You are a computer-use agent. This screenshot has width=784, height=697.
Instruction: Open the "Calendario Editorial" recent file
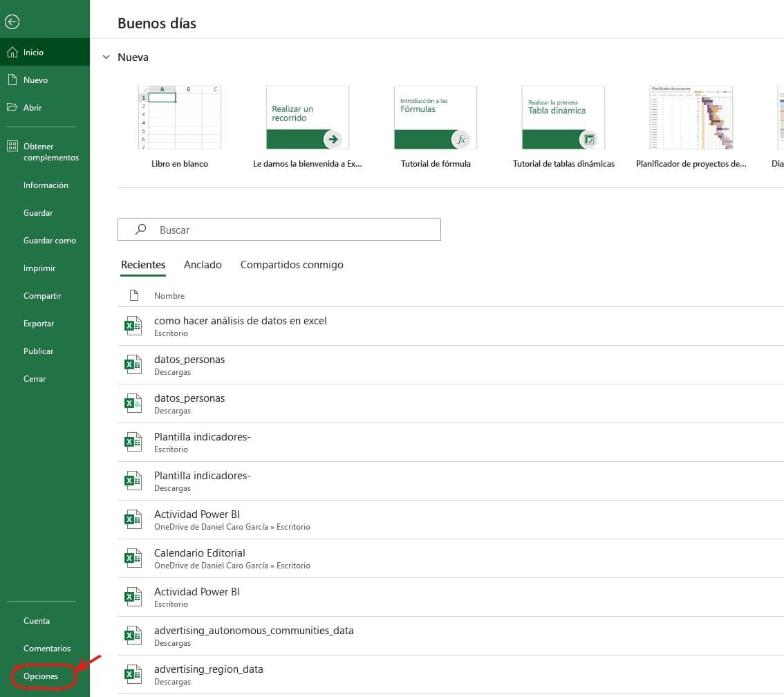[x=199, y=552]
